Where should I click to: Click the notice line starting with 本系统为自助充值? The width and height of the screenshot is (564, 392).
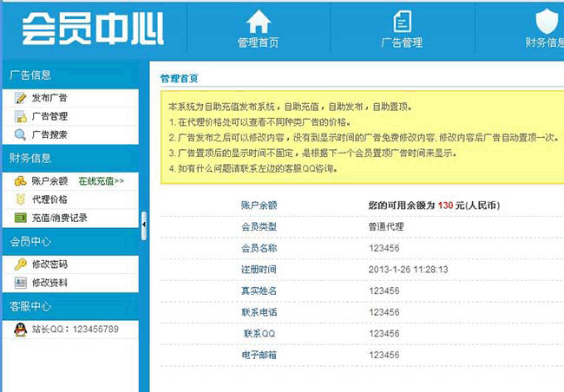(x=291, y=107)
